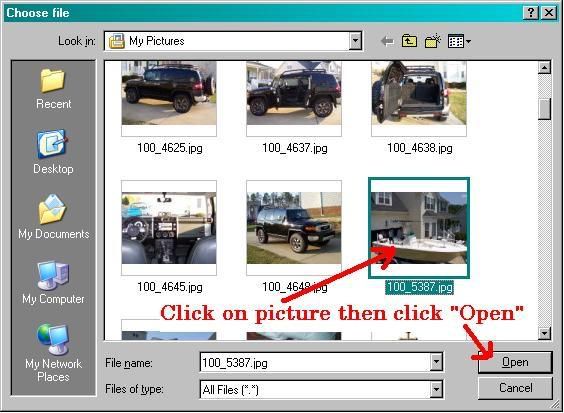The height and width of the screenshot is (413, 564).
Task: Open the My Documents sidebar location
Action: [x=53, y=217]
